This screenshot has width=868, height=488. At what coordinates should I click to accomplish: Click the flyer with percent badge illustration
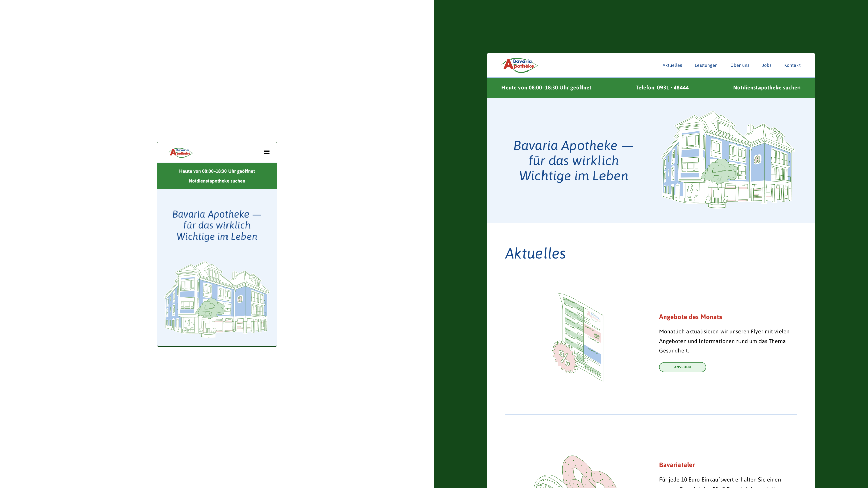(578, 337)
